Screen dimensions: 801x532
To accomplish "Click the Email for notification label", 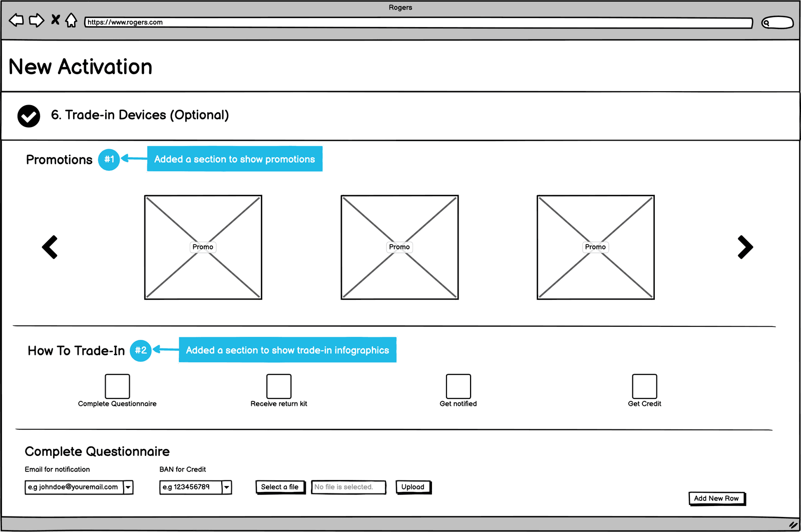I will pyautogui.click(x=58, y=469).
